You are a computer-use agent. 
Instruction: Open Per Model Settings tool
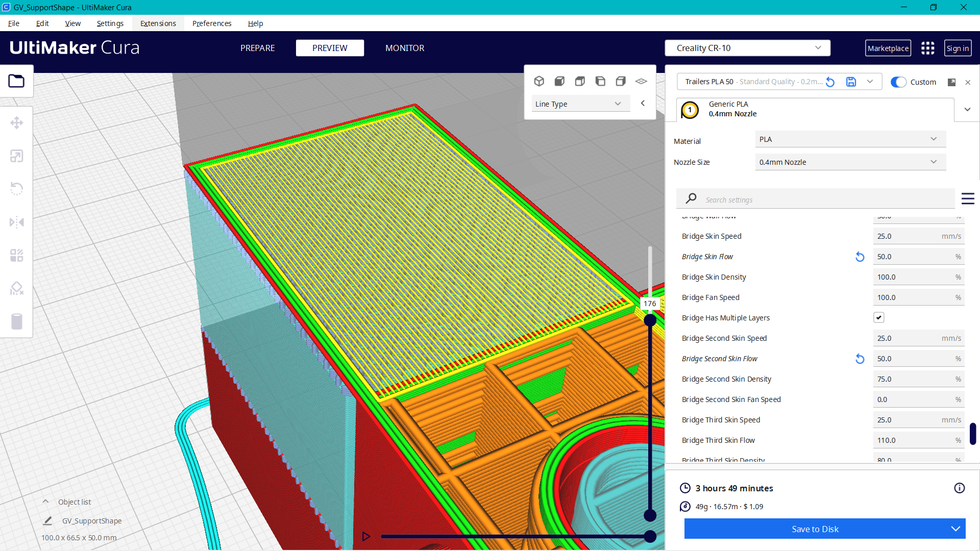coord(17,255)
